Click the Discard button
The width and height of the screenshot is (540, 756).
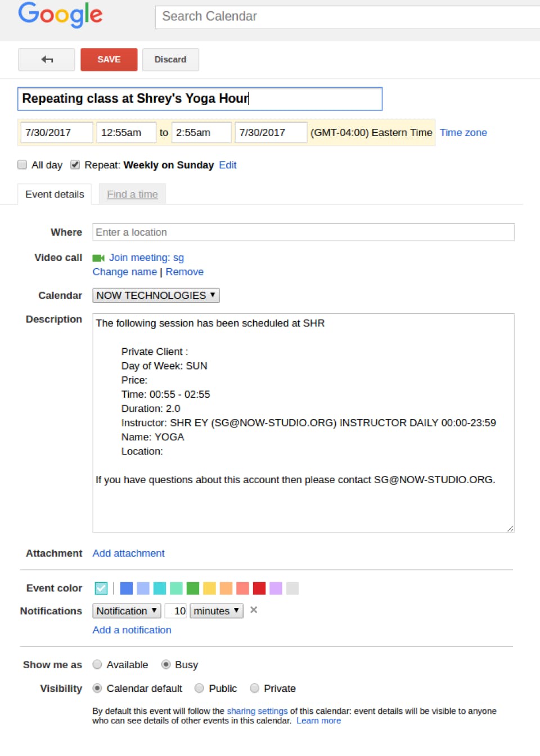click(x=170, y=60)
